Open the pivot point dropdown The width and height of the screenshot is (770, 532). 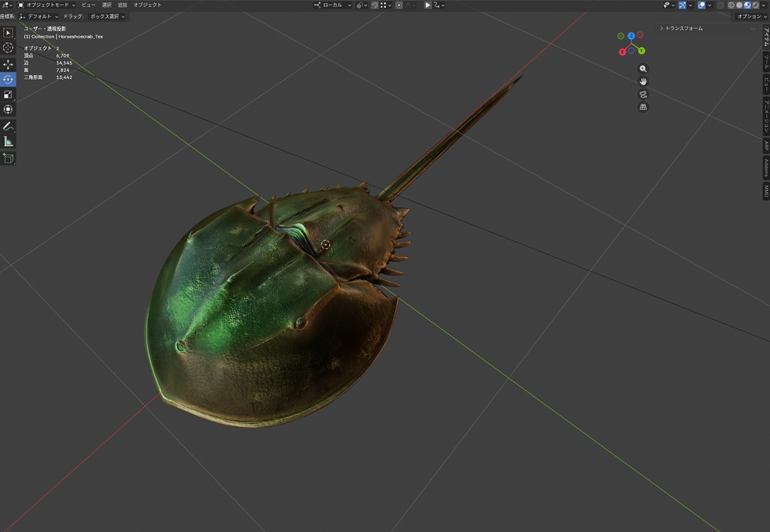[362, 5]
